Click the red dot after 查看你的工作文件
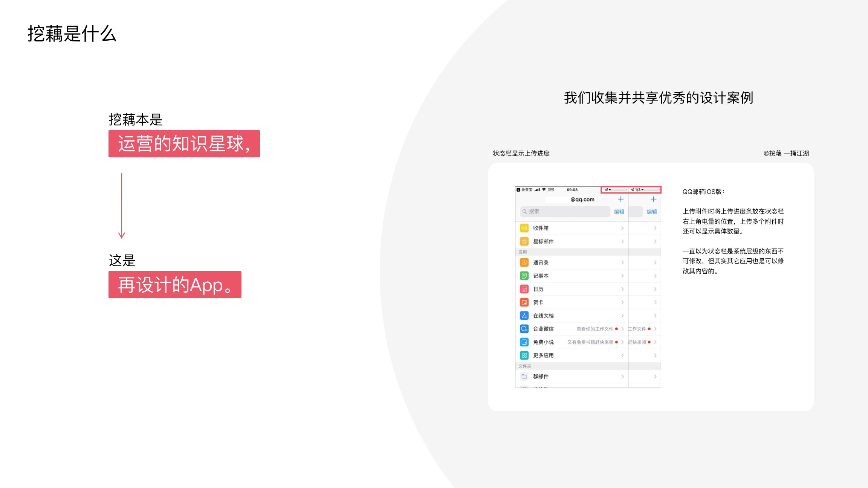 pos(616,329)
